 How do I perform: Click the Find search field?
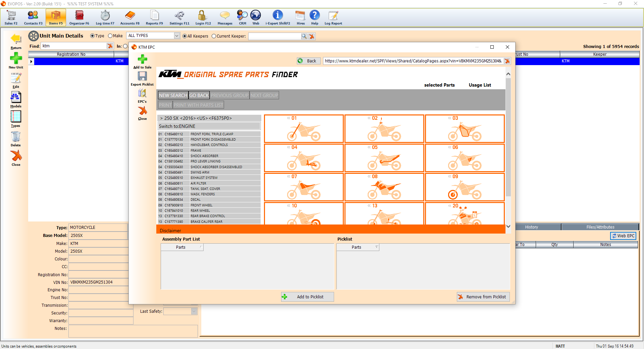[74, 46]
